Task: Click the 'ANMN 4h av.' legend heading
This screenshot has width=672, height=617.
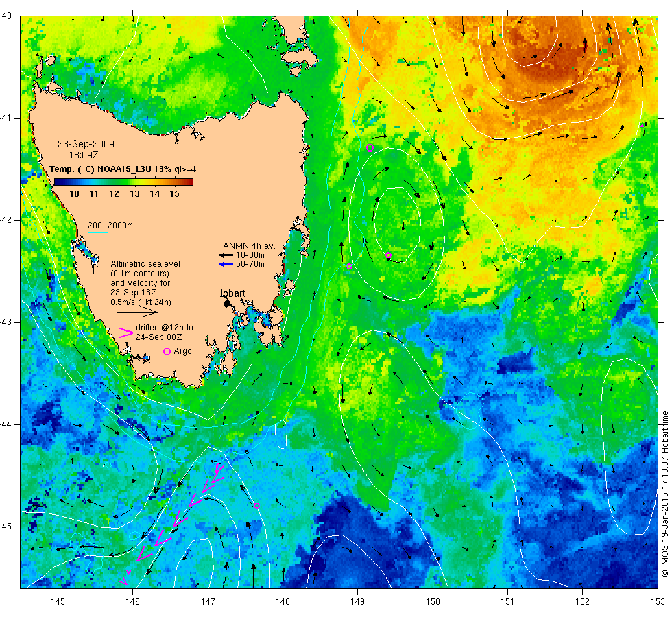Action: pos(249,246)
